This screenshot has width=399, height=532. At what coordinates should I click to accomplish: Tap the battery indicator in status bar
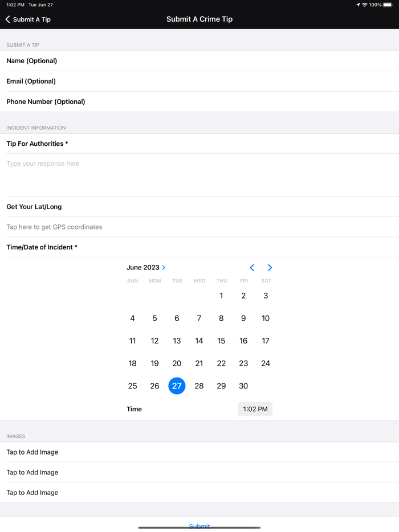pos(388,5)
